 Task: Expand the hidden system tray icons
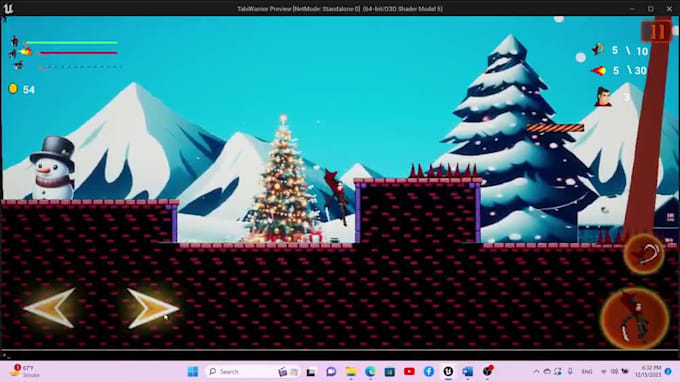coord(536,372)
